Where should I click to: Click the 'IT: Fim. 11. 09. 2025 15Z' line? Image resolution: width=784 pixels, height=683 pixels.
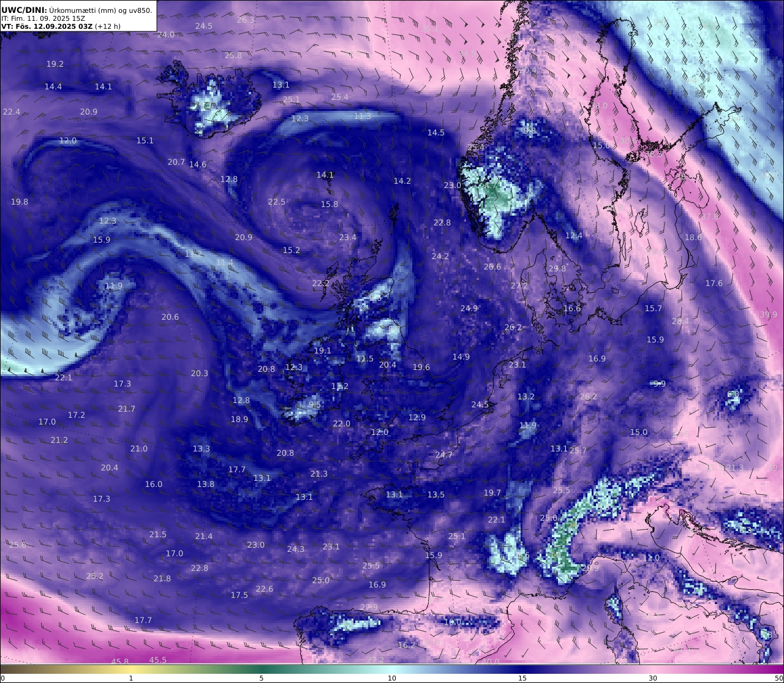[x=43, y=18]
